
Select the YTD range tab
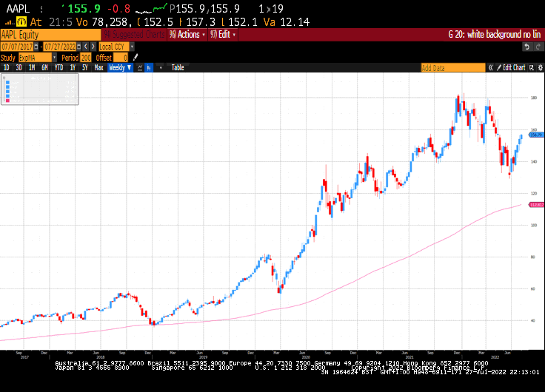58,68
